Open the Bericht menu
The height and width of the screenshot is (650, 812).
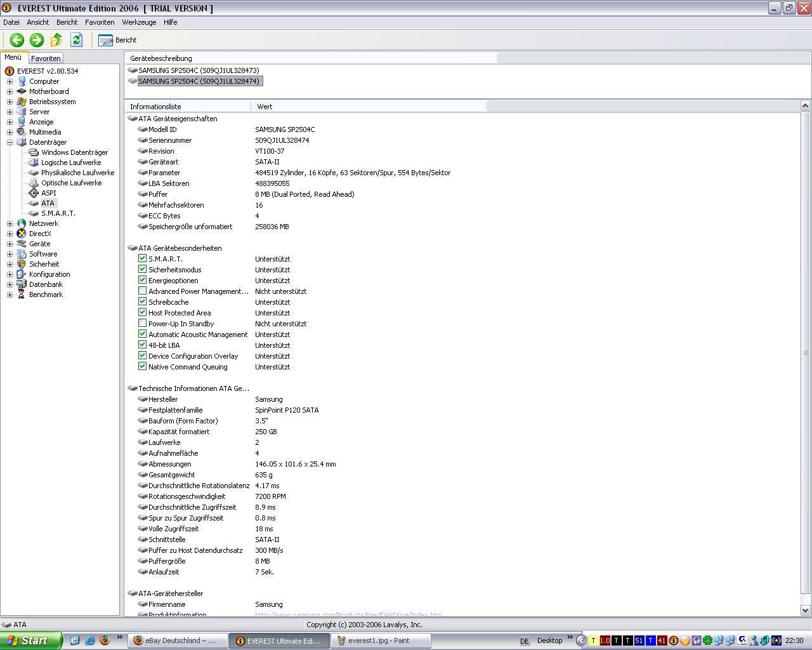67,22
